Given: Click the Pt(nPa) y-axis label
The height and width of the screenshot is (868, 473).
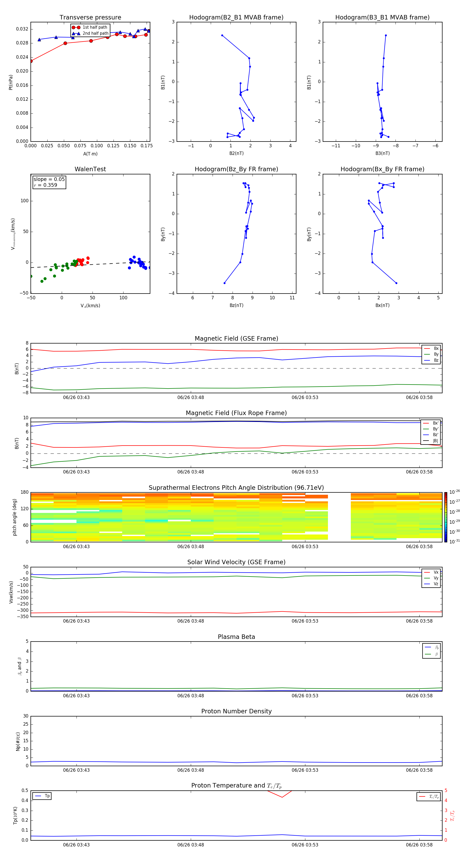Looking at the screenshot, I should pos(11,82).
